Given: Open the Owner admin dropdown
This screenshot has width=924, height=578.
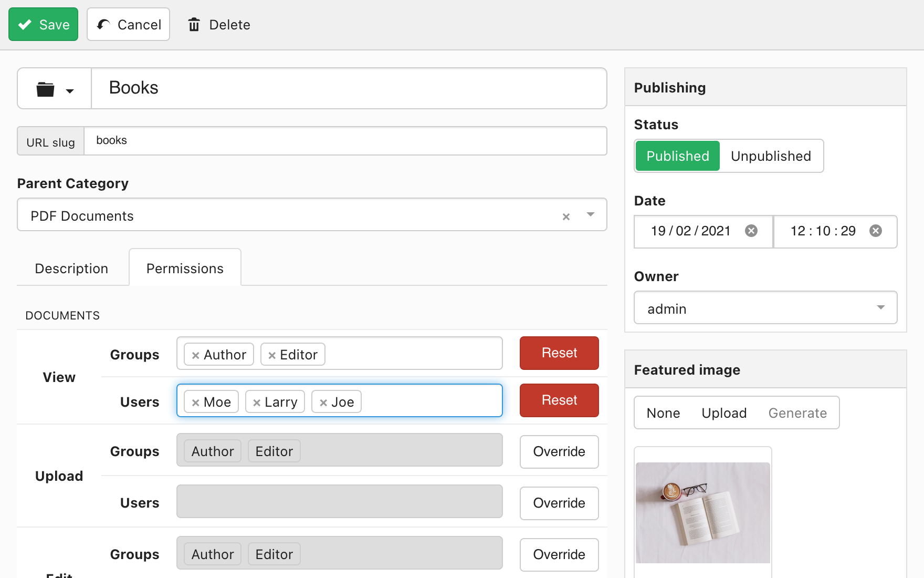Looking at the screenshot, I should pos(880,308).
